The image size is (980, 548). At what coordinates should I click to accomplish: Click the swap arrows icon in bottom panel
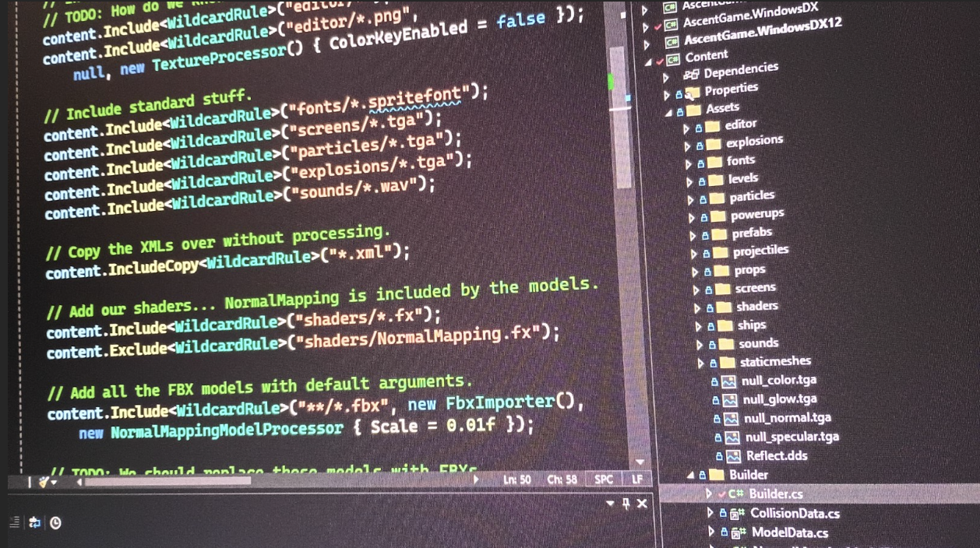(34, 523)
